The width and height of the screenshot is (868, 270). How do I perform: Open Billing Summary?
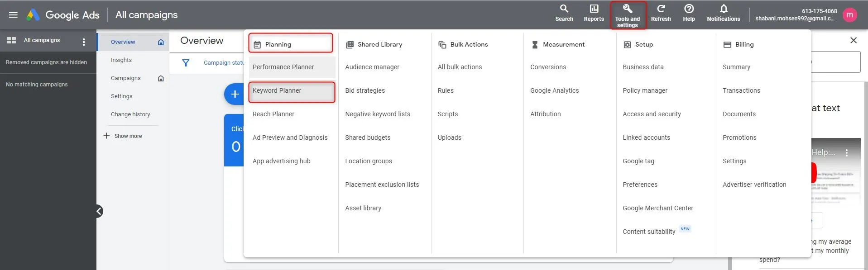coord(736,67)
